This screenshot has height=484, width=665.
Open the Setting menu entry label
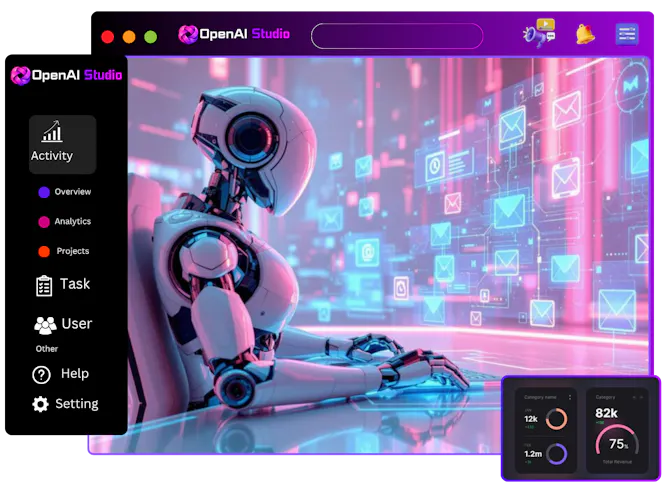coord(77,403)
